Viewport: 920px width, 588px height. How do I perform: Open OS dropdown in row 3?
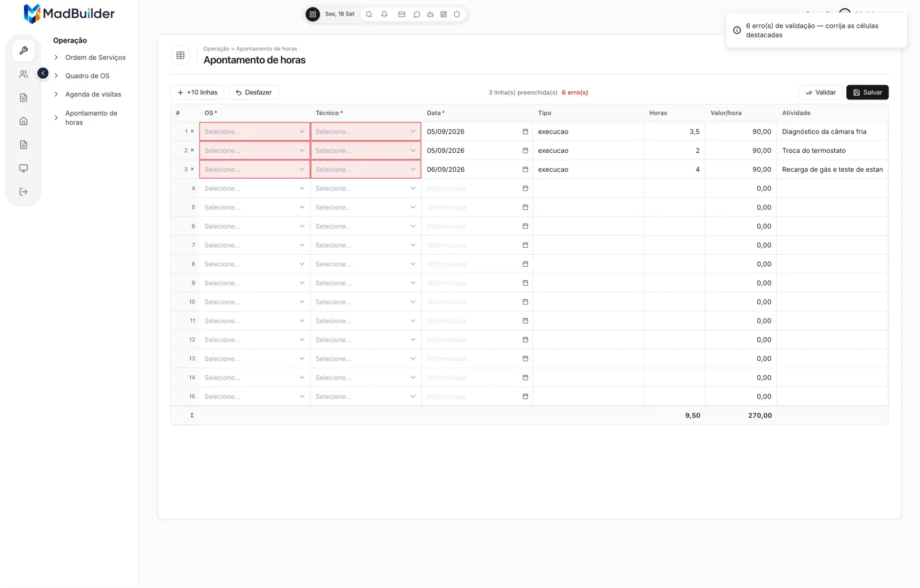pos(255,170)
